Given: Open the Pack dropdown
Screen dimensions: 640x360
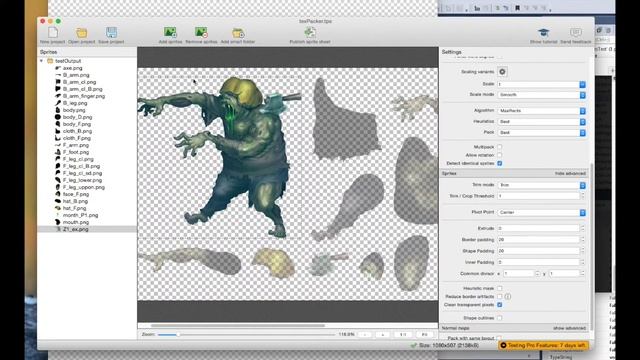Looking at the screenshot, I should [x=541, y=133].
